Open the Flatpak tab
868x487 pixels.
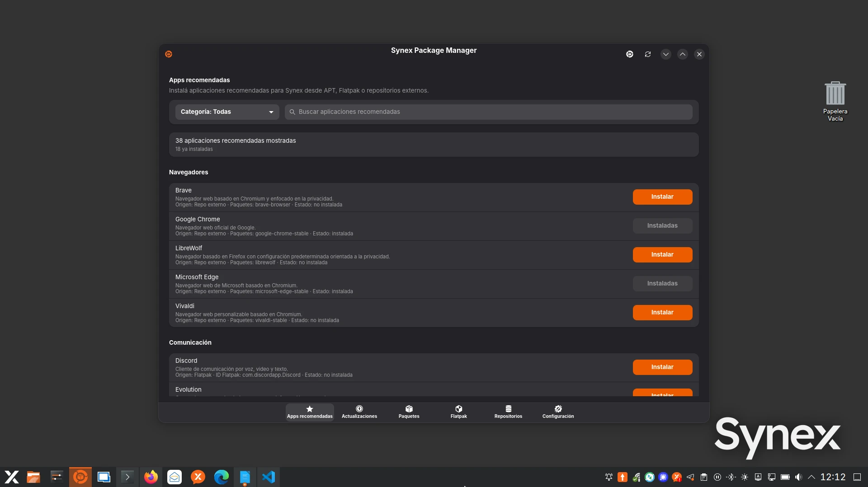[459, 412]
